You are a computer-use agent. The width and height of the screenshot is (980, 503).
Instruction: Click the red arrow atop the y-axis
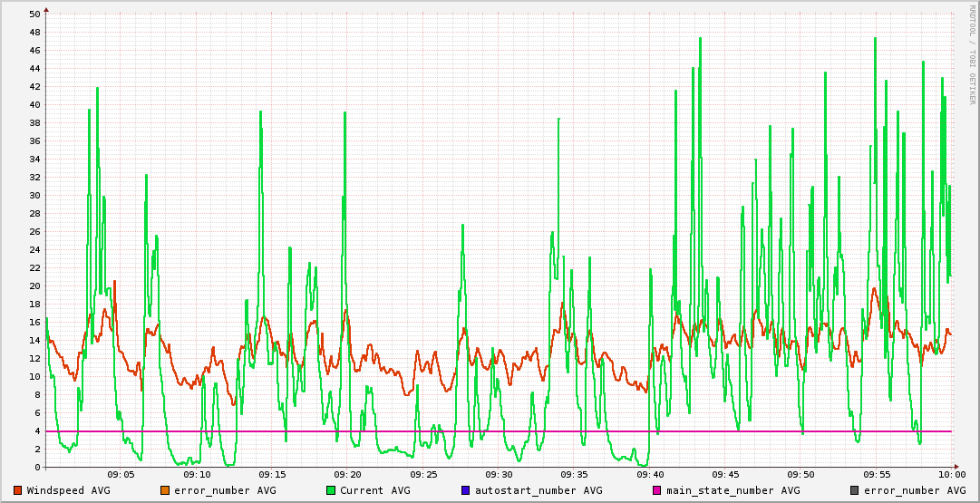[x=46, y=9]
